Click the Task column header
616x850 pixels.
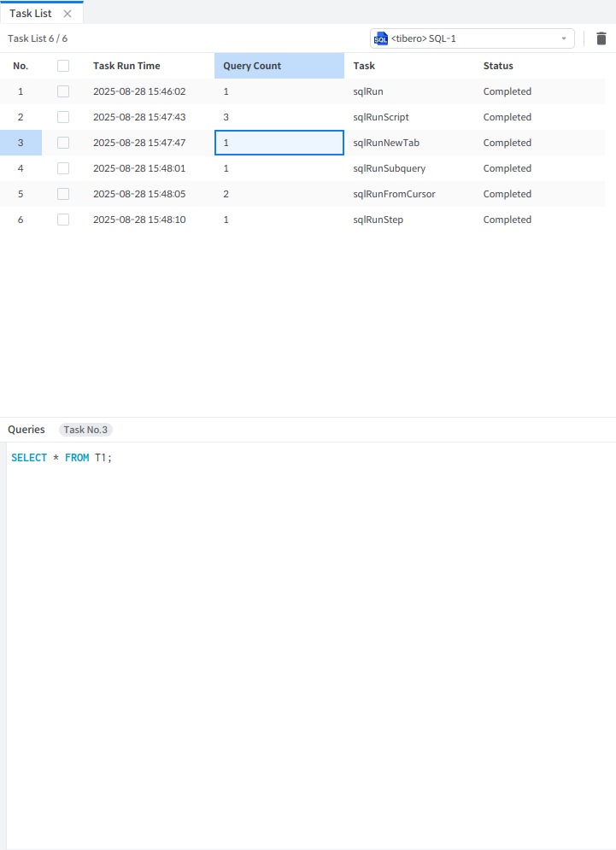364,66
